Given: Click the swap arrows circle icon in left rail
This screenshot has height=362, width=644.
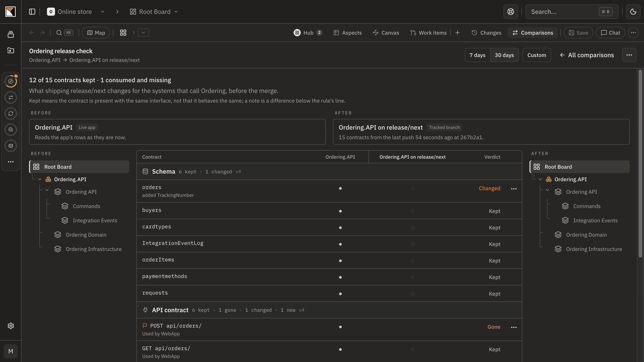Looking at the screenshot, I should point(11,97).
